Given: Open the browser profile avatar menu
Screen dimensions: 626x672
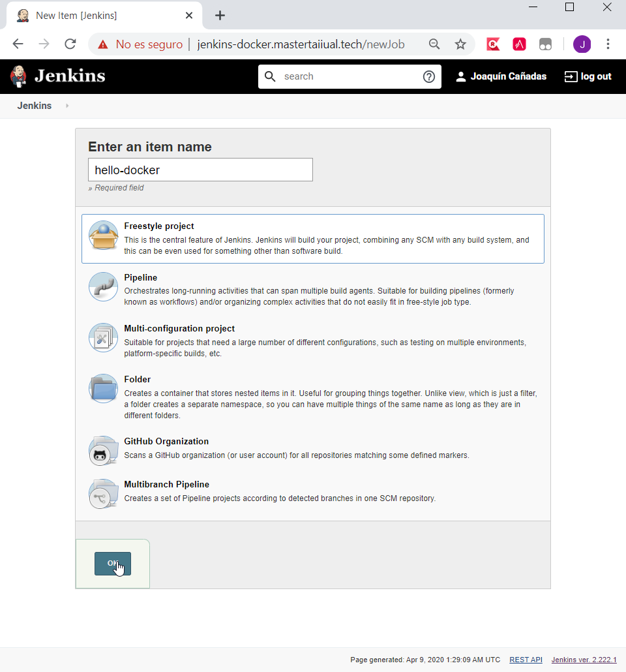Looking at the screenshot, I should (582, 44).
